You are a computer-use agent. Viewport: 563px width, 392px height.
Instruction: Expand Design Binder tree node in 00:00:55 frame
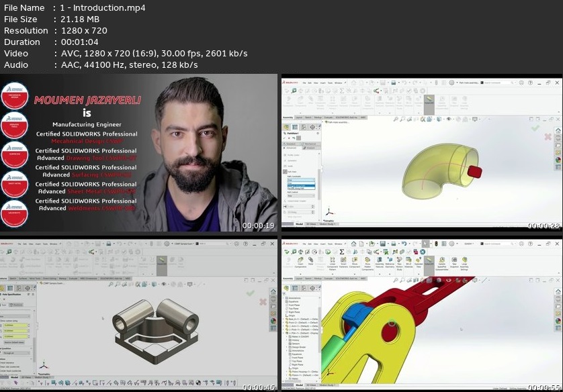pyautogui.click(x=286, y=347)
